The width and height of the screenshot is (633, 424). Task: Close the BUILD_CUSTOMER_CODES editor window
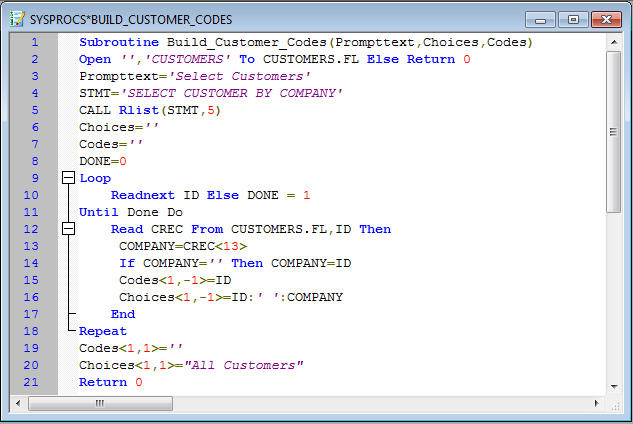[606, 20]
